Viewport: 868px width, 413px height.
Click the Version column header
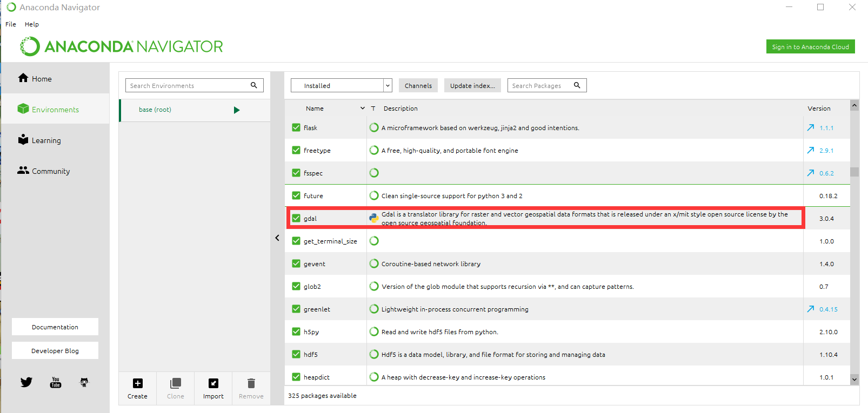(819, 109)
